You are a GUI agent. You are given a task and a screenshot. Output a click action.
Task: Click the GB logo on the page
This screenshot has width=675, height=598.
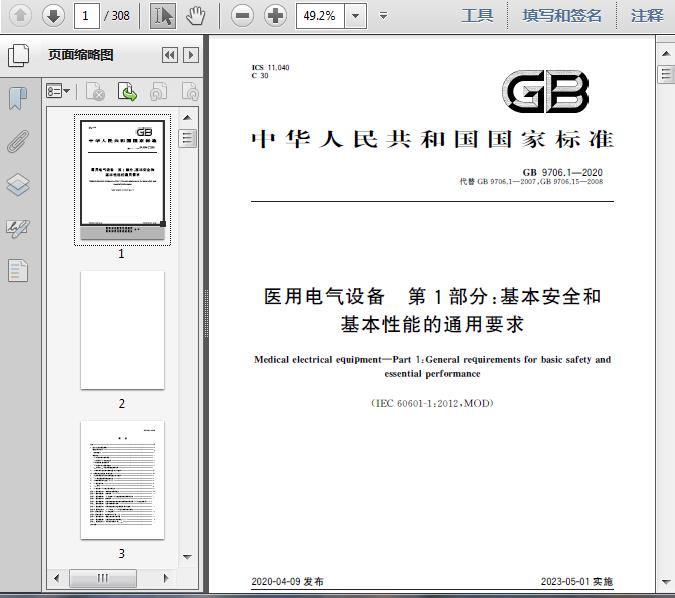coord(546,92)
